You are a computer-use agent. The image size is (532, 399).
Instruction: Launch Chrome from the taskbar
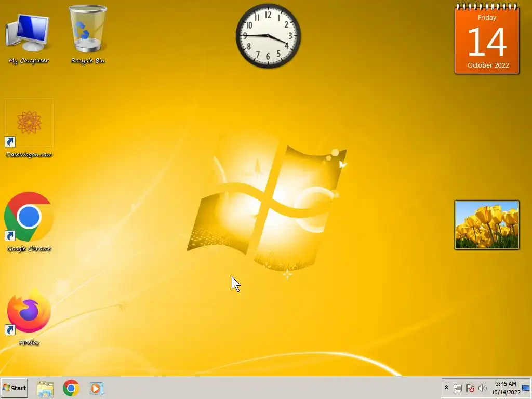coord(71,388)
